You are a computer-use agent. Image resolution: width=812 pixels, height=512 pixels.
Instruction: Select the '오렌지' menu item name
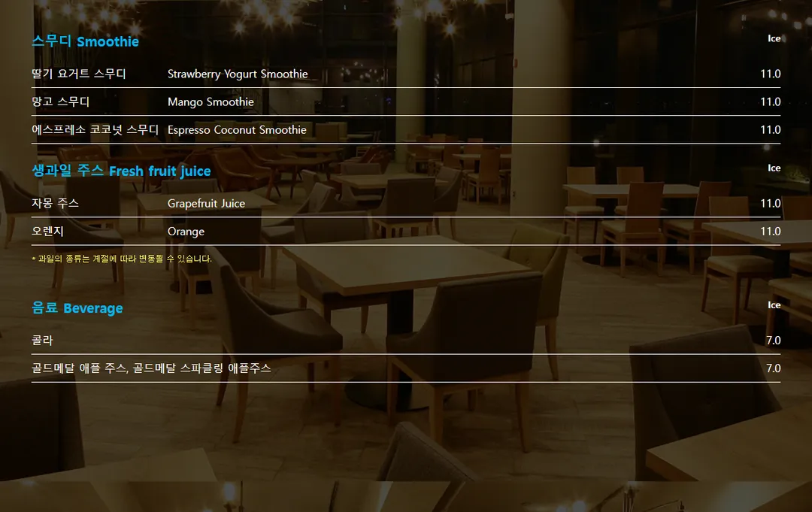coord(47,231)
